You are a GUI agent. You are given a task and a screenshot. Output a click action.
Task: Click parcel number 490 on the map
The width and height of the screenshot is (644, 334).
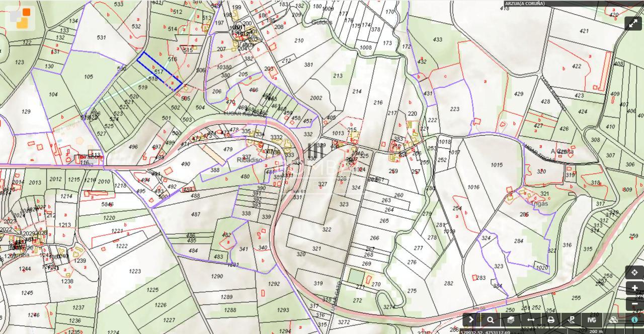[186, 164]
